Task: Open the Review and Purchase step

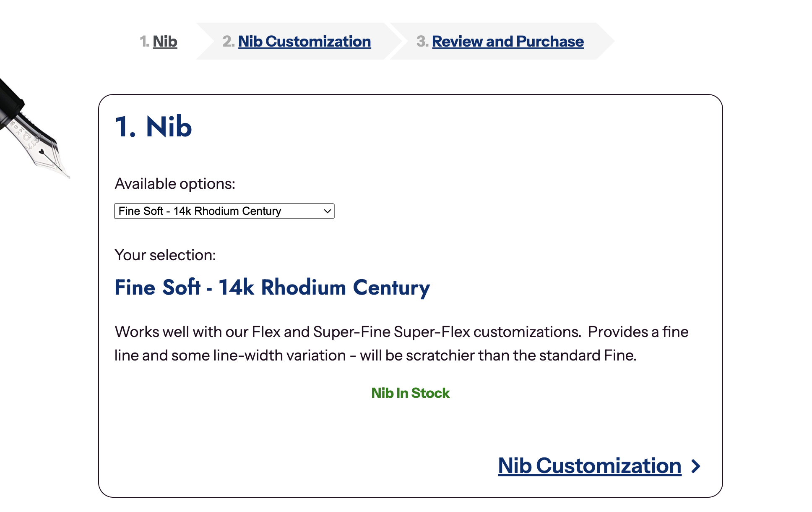Action: point(507,42)
